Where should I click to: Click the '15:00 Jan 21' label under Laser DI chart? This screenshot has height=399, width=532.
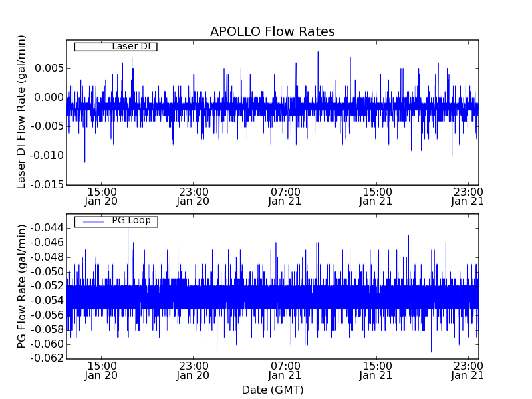tap(376, 196)
